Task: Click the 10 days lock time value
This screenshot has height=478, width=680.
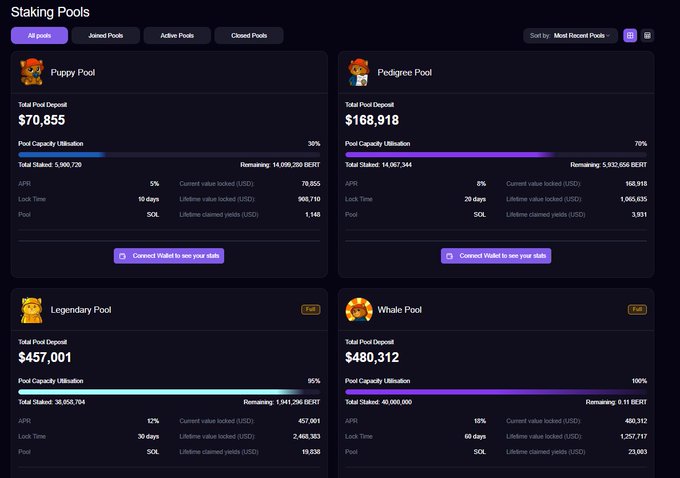Action: 149,199
